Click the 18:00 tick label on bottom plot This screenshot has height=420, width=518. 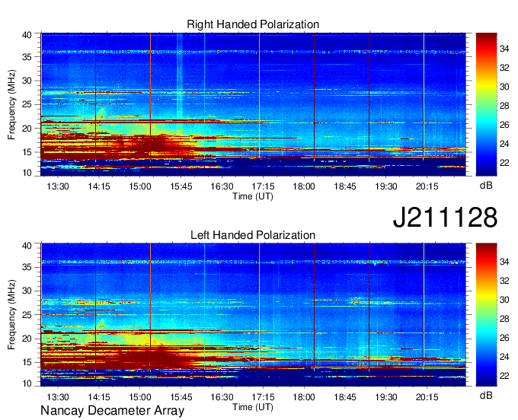304,397
